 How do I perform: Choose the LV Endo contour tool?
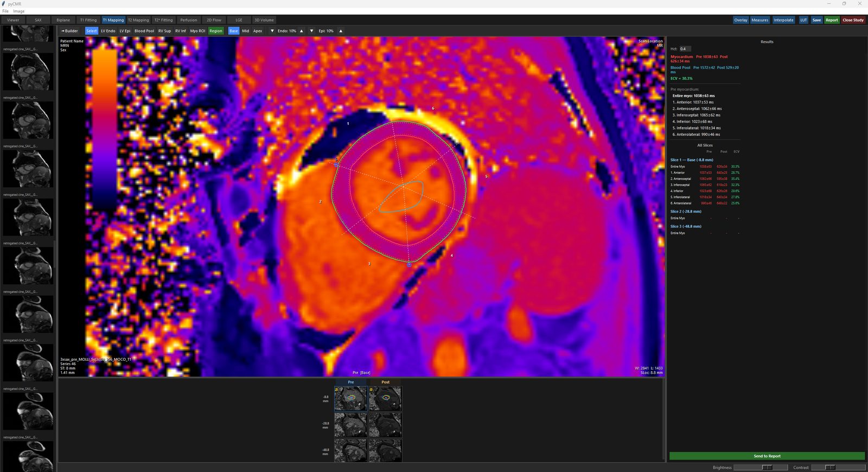[108, 31]
